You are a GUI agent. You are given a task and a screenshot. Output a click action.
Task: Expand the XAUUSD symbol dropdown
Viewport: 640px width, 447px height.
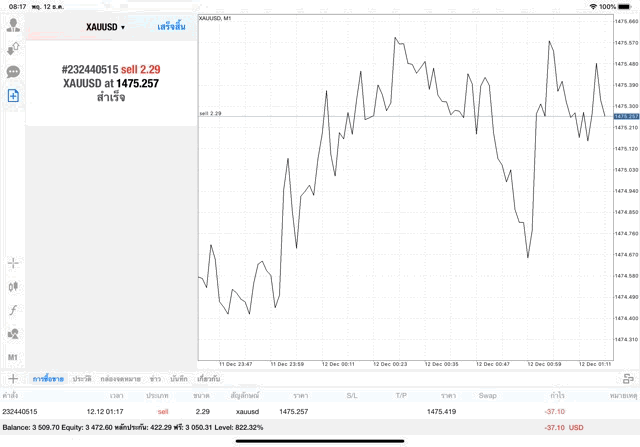(105, 27)
